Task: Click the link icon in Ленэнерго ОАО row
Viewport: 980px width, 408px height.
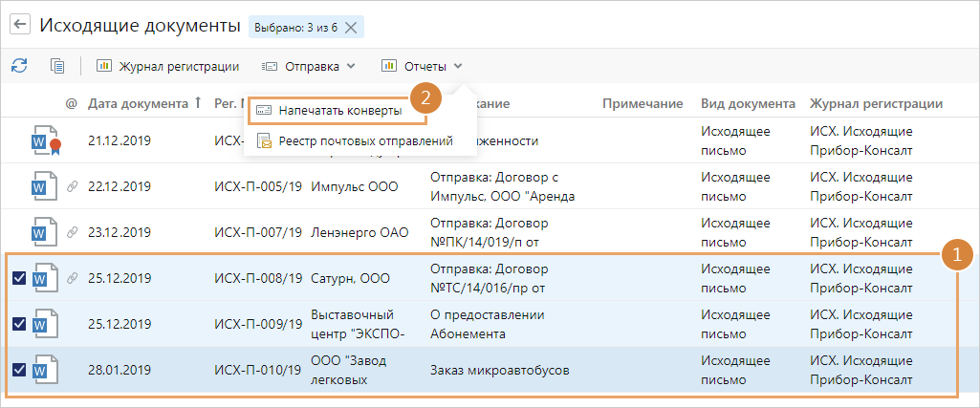Action: [x=71, y=232]
